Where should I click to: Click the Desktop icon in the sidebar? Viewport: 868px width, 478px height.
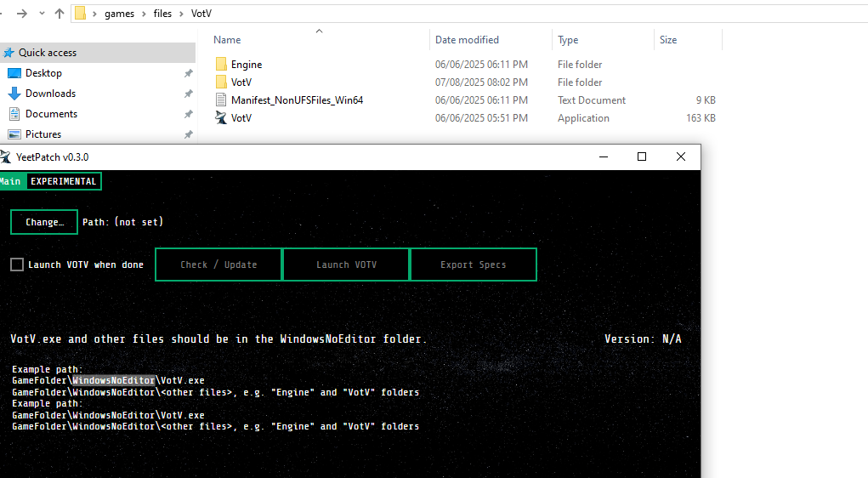[14, 73]
